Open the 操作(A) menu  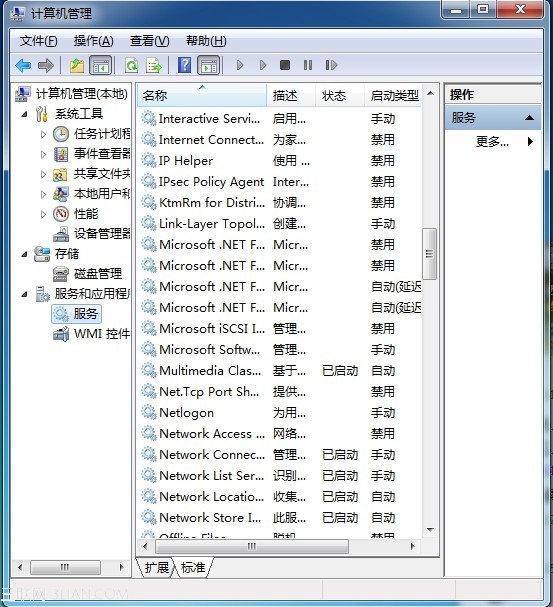point(93,41)
